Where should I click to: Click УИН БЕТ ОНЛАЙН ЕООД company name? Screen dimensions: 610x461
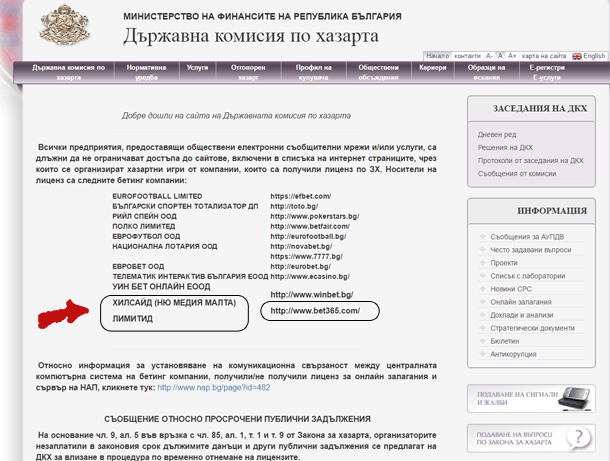161,287
